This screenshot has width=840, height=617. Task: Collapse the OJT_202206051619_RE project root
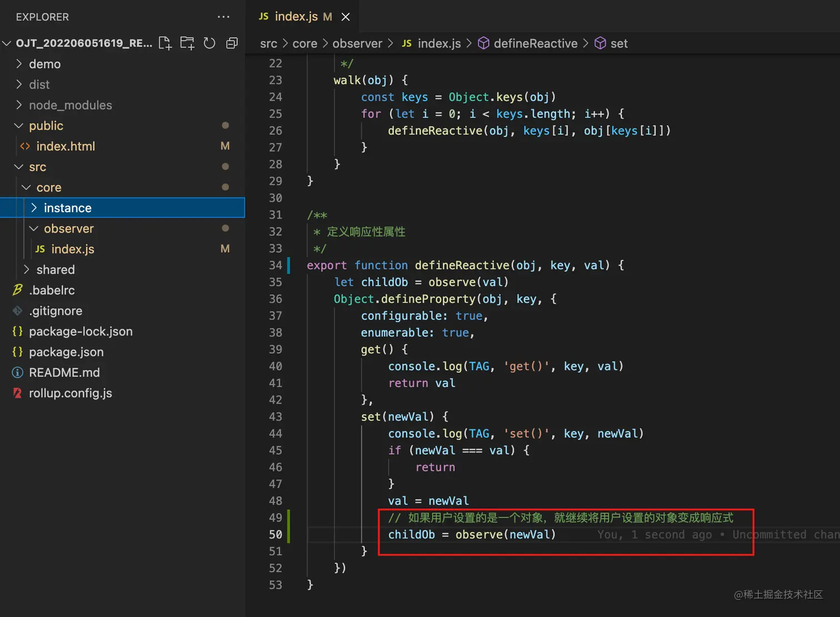(x=7, y=43)
